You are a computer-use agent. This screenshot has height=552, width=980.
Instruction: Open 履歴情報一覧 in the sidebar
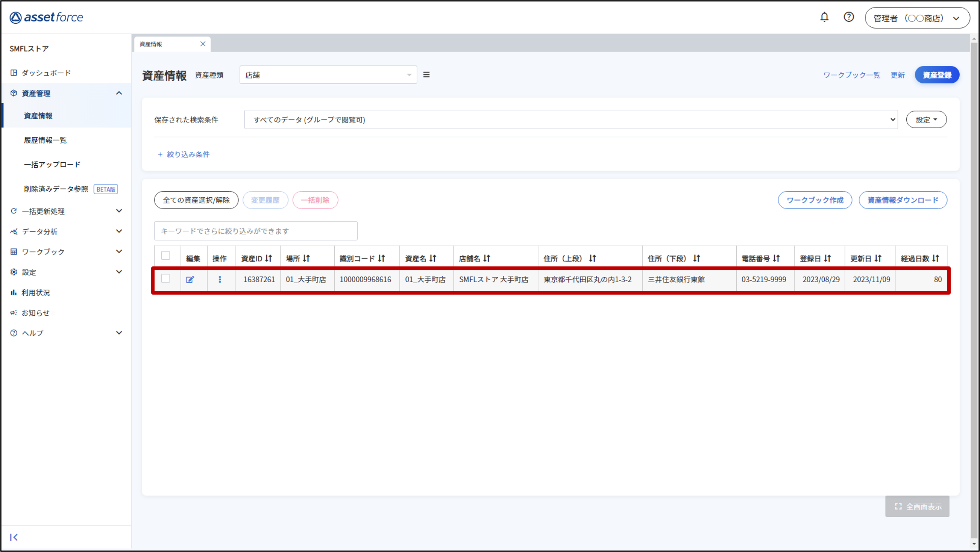pyautogui.click(x=45, y=140)
